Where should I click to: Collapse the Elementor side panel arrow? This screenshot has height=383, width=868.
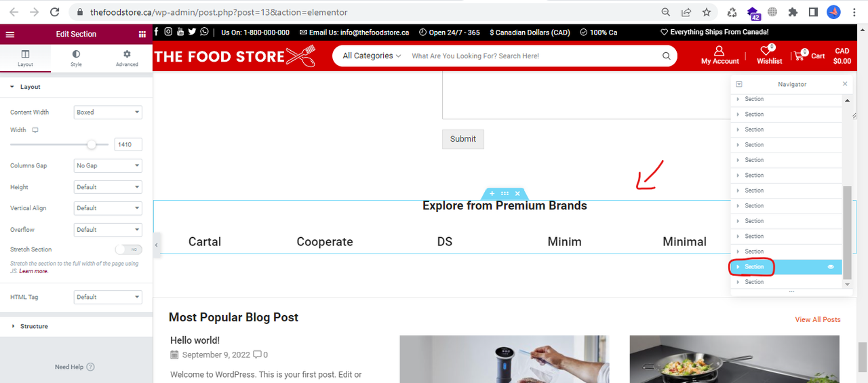tap(157, 245)
